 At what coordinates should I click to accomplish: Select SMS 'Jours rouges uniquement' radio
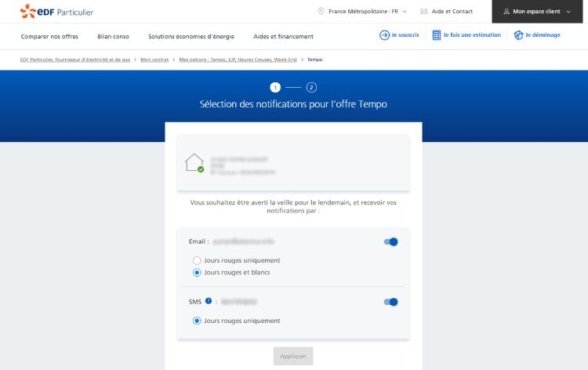[197, 321]
